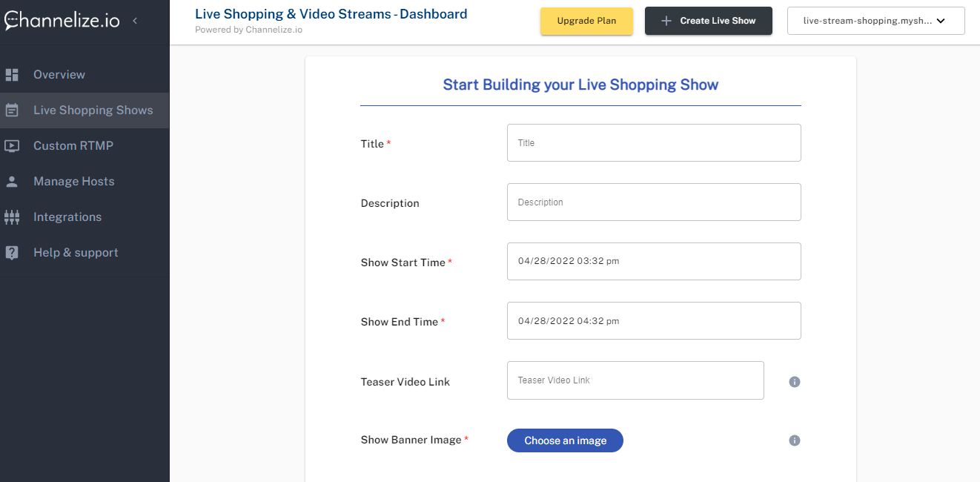980x482 pixels.
Task: Click the Live Shopping Shows calendar icon
Action: 12,110
